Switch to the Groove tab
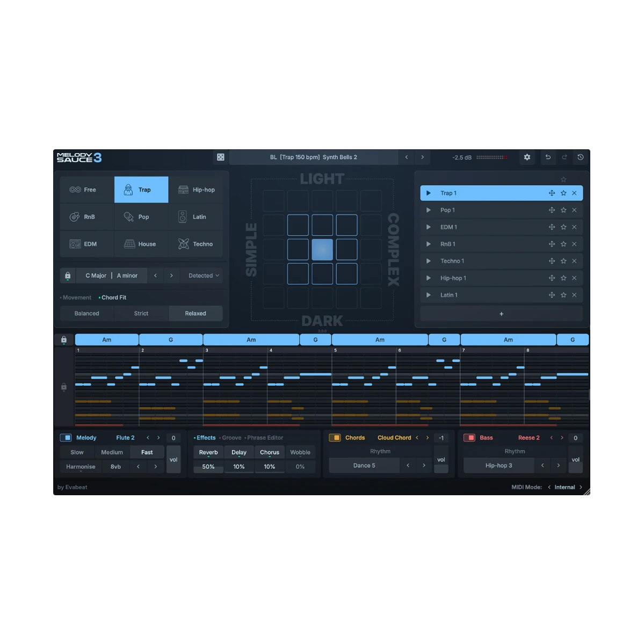The height and width of the screenshot is (644, 644). point(231,438)
